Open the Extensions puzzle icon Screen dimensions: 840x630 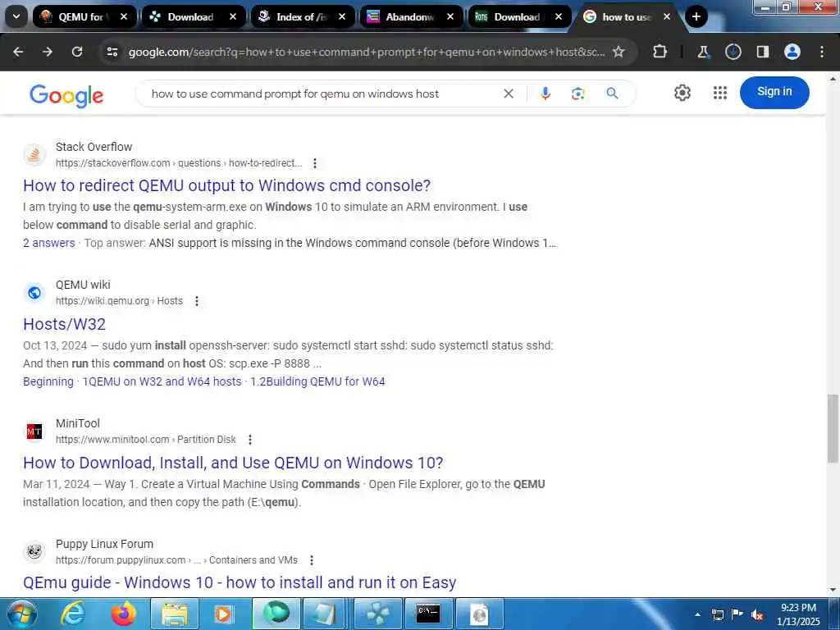[x=660, y=52]
